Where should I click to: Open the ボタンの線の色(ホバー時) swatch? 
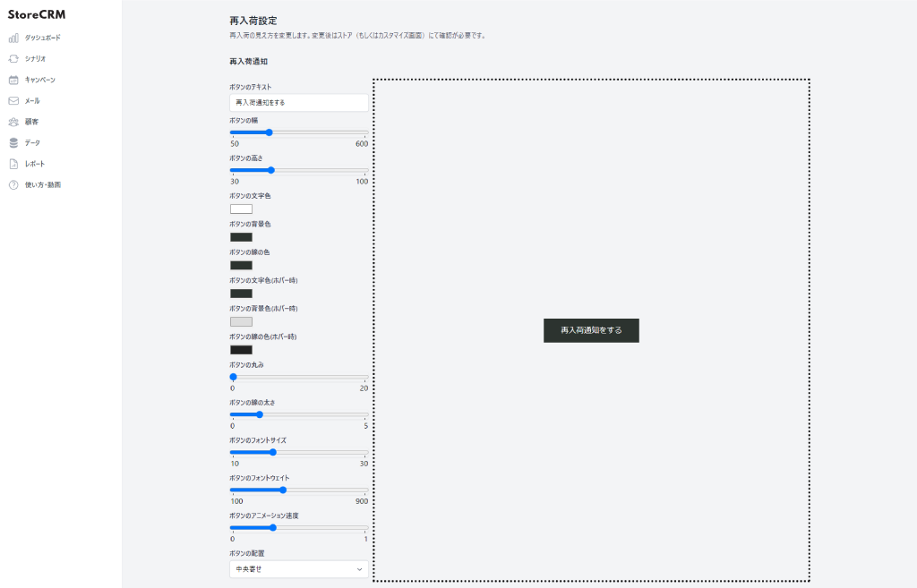click(x=241, y=350)
